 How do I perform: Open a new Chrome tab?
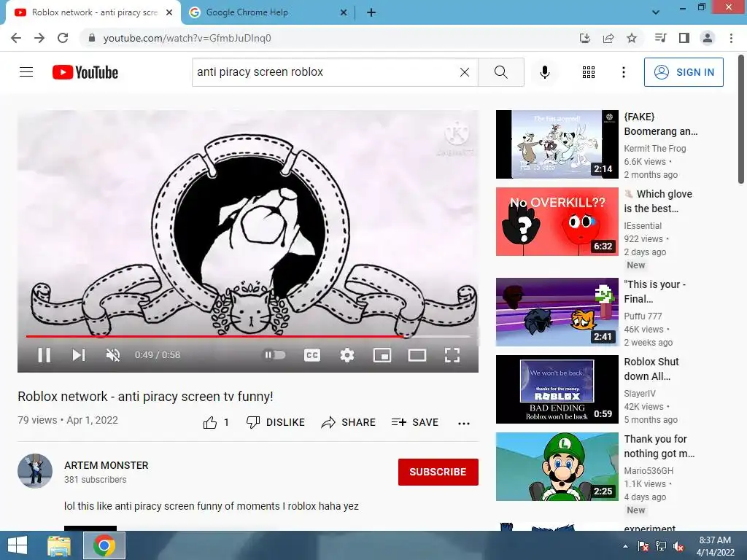pyautogui.click(x=371, y=13)
